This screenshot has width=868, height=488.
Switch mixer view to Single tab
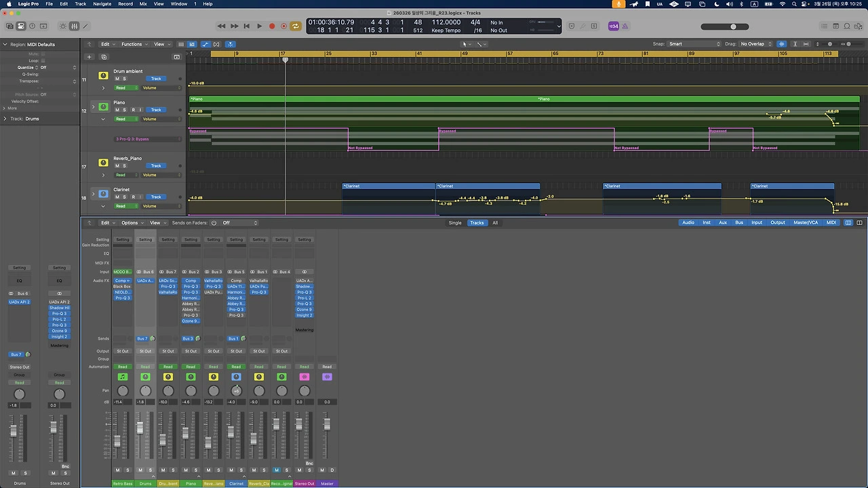tap(455, 223)
